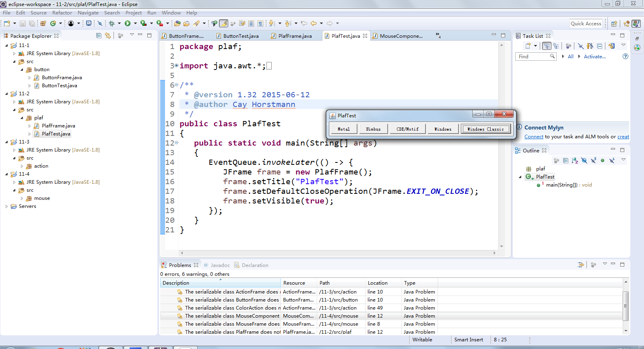Click the Nimbus button in PlafTest window
The height and width of the screenshot is (349, 644).
pos(373,129)
